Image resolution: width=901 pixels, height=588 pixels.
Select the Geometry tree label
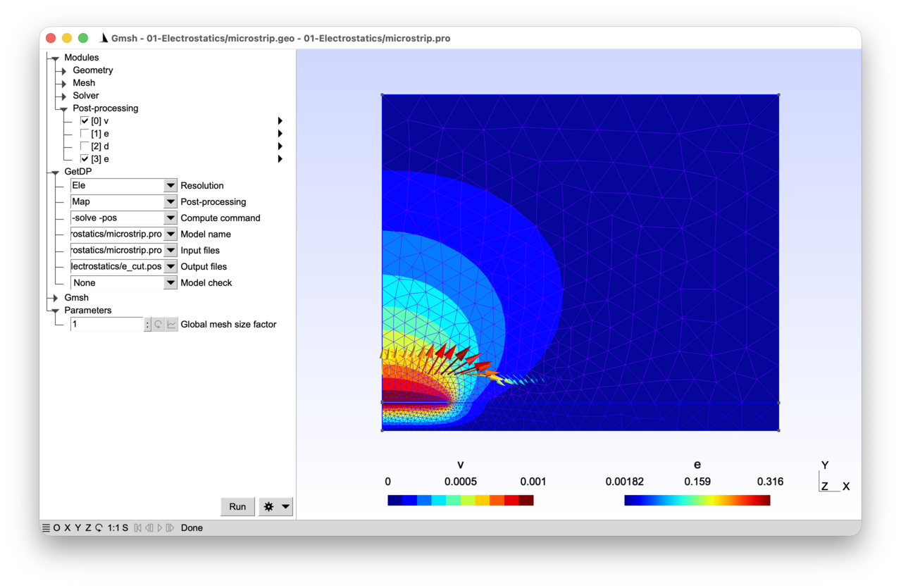point(93,70)
